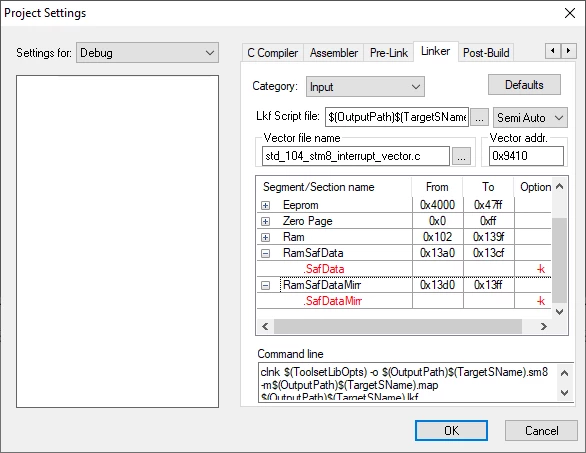This screenshot has width=586, height=453.
Task: Click the -k option of .SafDataMirr
Action: 540,301
